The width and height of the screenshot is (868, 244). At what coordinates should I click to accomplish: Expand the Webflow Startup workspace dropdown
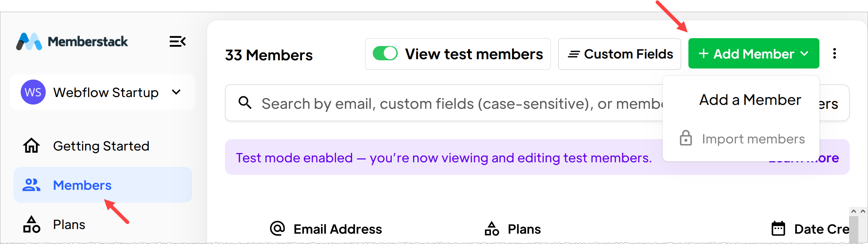[176, 92]
